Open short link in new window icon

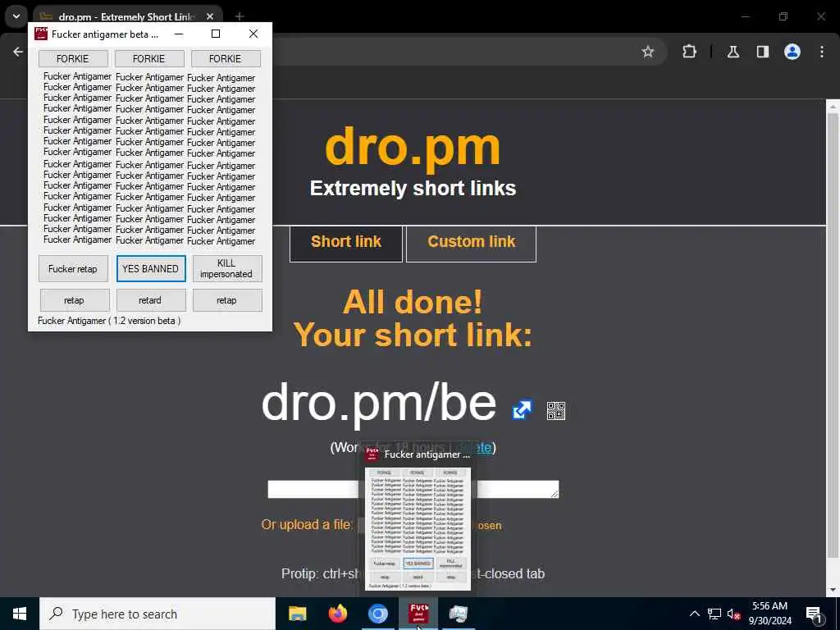pyautogui.click(x=522, y=410)
